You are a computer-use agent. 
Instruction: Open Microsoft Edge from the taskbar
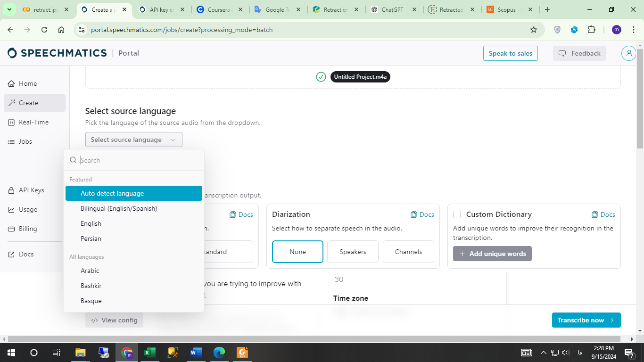tap(219, 352)
